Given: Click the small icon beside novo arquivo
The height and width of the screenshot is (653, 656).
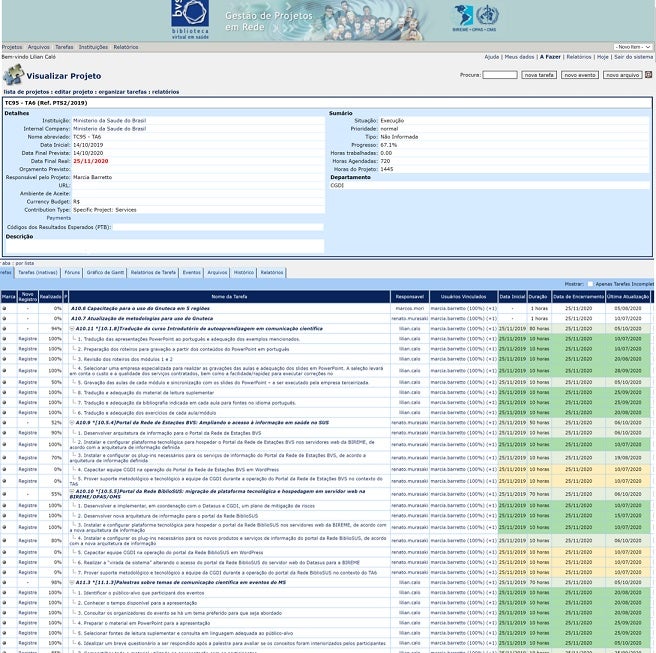Looking at the screenshot, I should pyautogui.click(x=649, y=75).
